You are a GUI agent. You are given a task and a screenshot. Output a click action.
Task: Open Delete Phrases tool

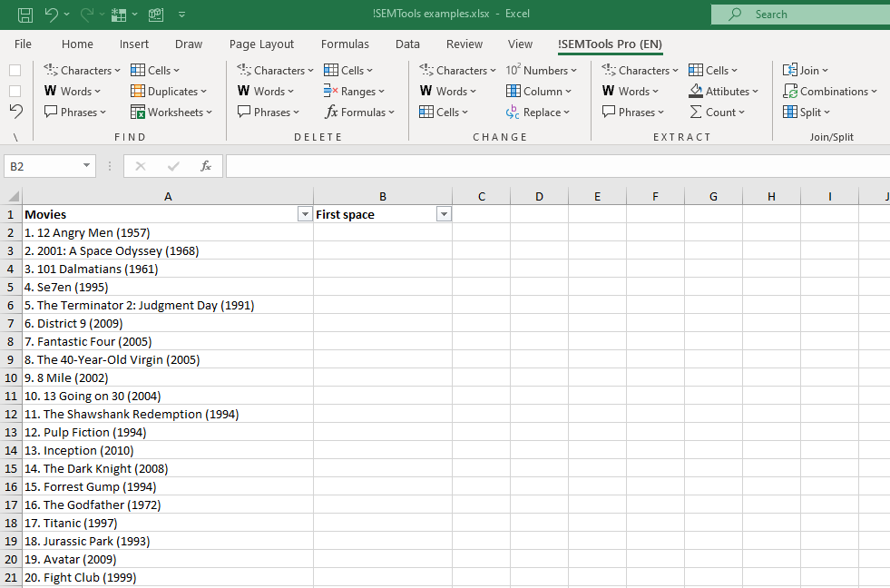269,113
